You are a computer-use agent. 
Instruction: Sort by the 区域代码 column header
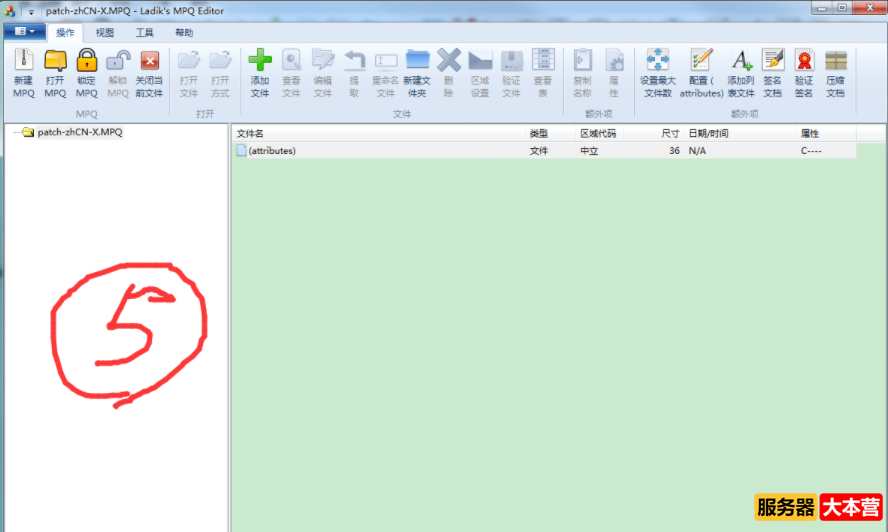point(600,134)
